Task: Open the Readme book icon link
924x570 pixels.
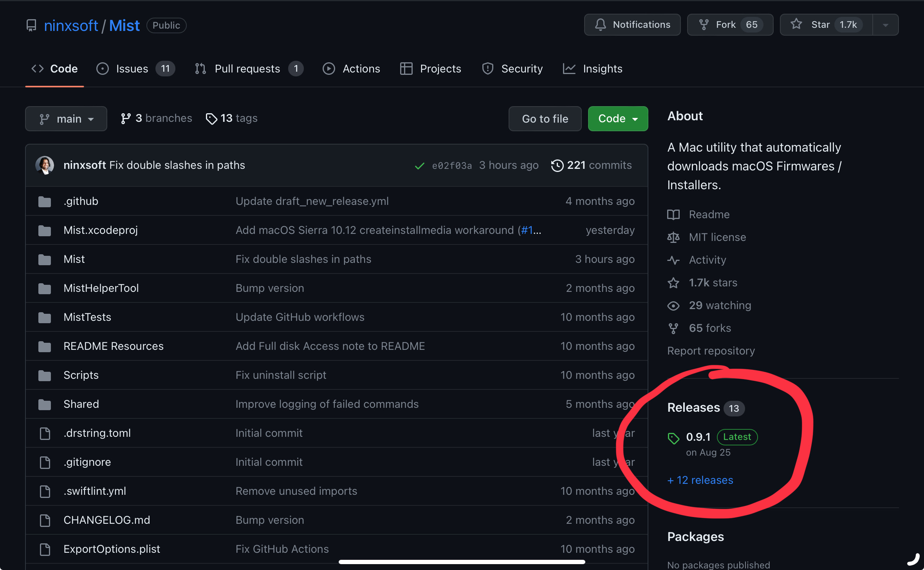Action: (673, 214)
